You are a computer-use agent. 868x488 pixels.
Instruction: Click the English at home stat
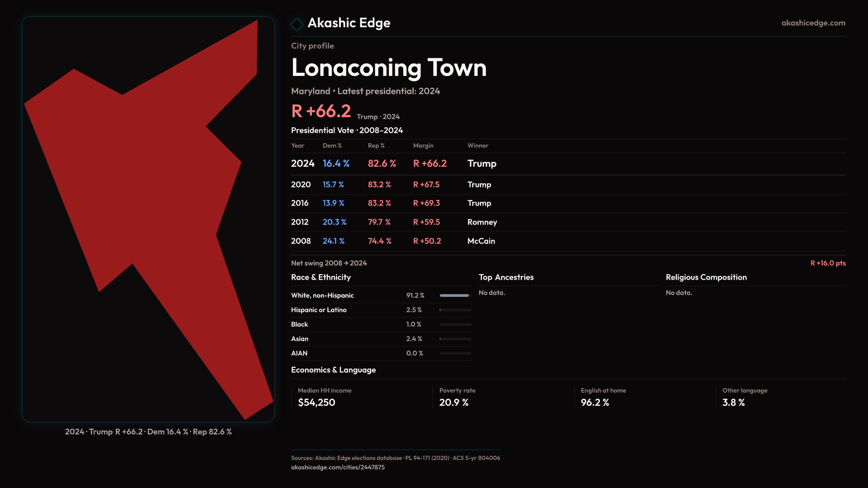(x=603, y=397)
